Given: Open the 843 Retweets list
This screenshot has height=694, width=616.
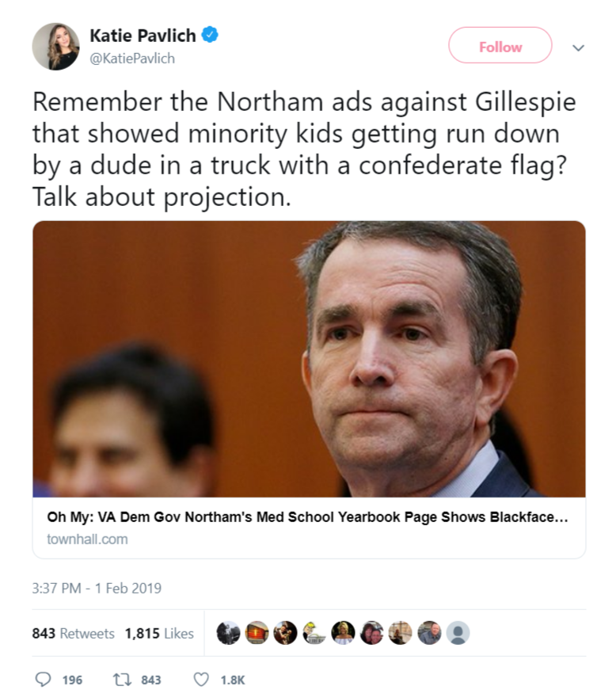Looking at the screenshot, I should pos(73,633).
